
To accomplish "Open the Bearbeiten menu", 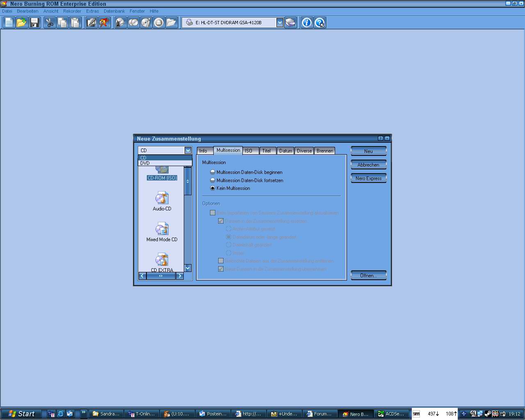I will 27,11.
